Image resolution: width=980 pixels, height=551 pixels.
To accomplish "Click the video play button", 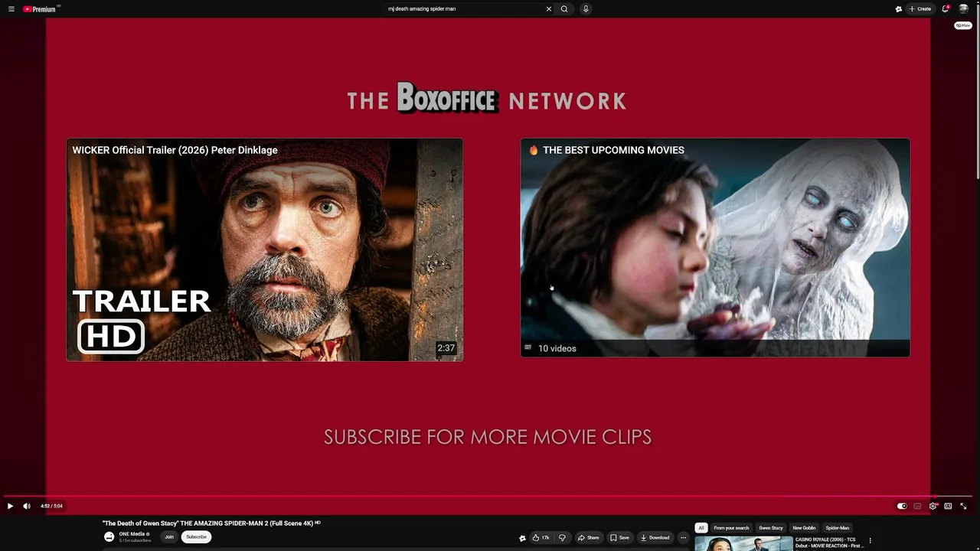I will (10, 506).
